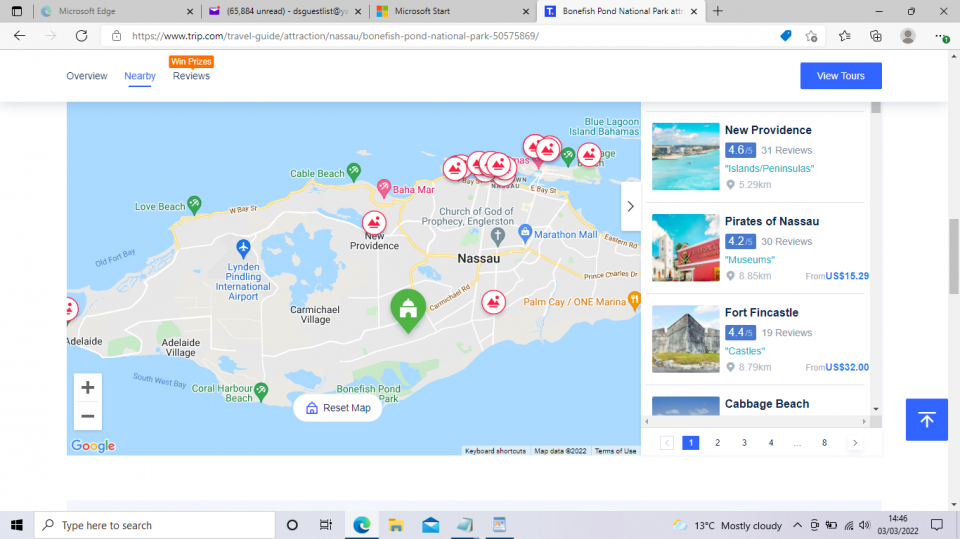Click attraction pin east of Carmichael Rd
Viewport: 960px width, 539px height.
[493, 302]
